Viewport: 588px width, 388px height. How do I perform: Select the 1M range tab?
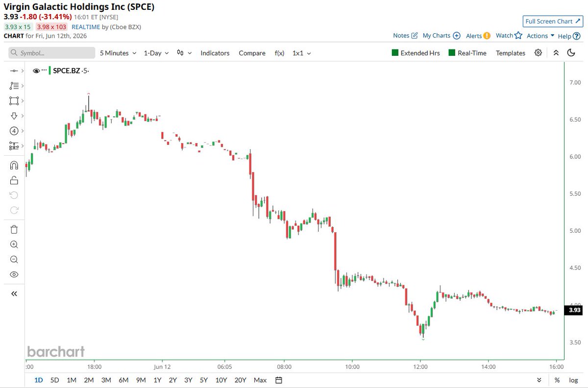click(72, 380)
